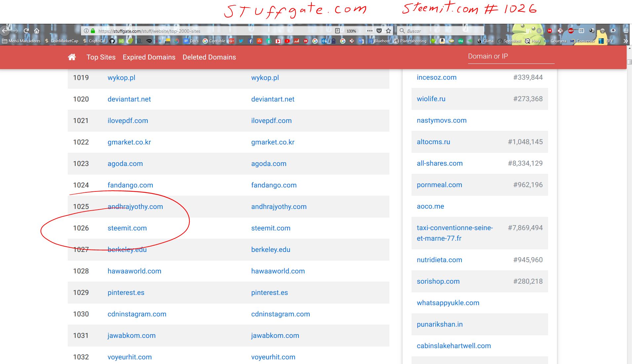Reset the 133% zoom indicator
The width and height of the screenshot is (632, 364).
(351, 31)
